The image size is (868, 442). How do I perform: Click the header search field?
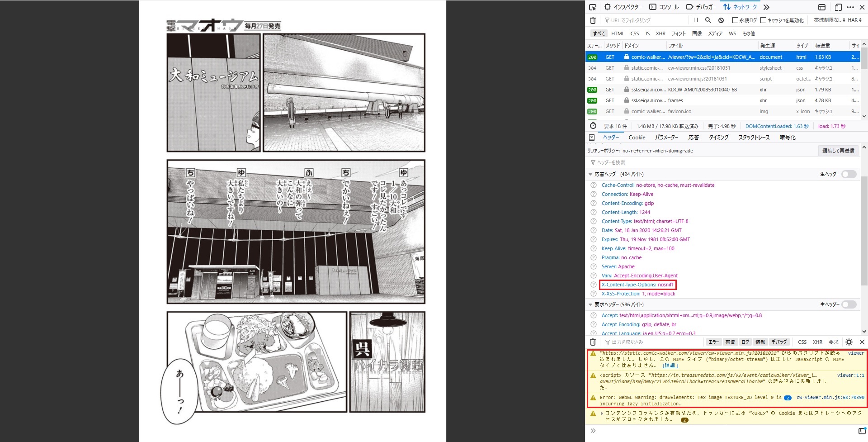point(723,162)
